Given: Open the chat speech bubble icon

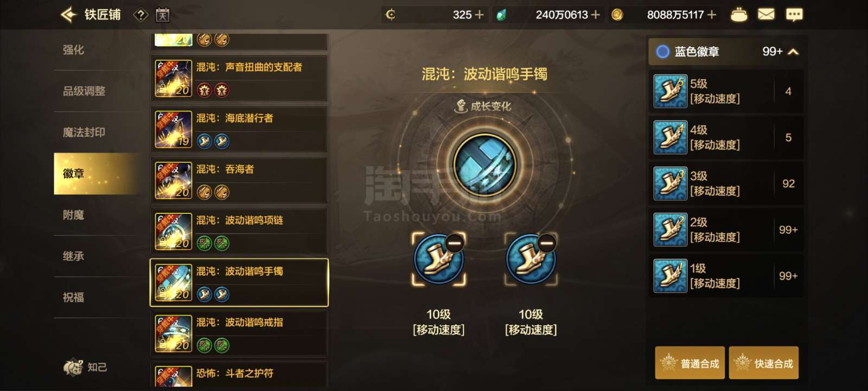Looking at the screenshot, I should click(794, 15).
